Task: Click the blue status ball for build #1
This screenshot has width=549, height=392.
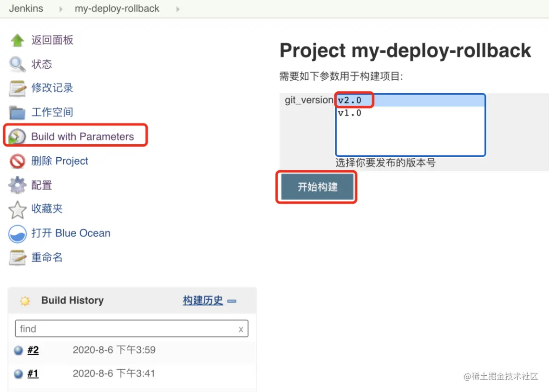Action: [18, 374]
